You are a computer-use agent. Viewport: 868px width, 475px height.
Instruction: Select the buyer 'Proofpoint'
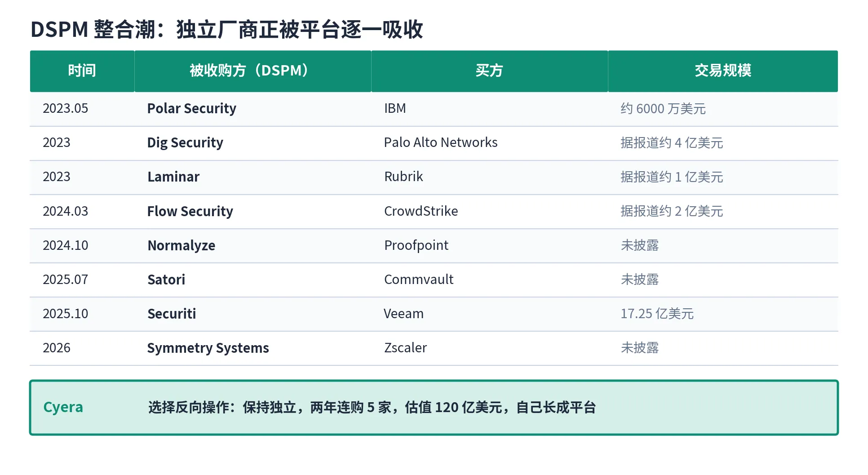[x=416, y=245]
